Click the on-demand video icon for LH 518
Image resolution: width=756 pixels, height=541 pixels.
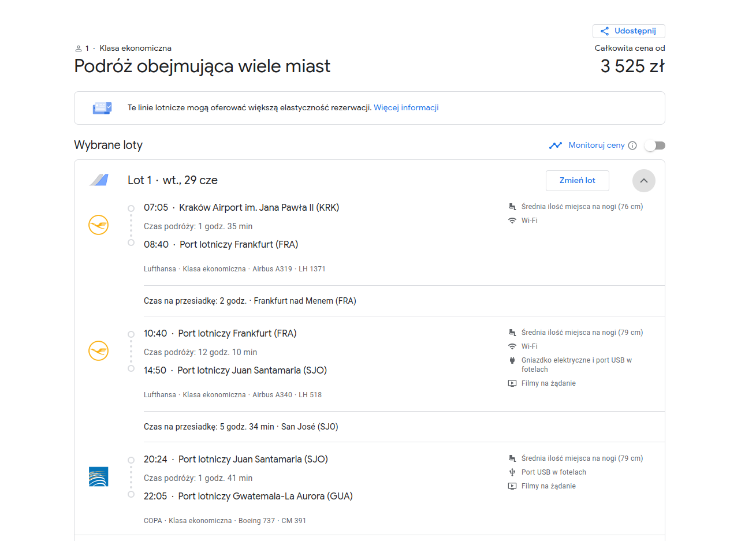(512, 383)
